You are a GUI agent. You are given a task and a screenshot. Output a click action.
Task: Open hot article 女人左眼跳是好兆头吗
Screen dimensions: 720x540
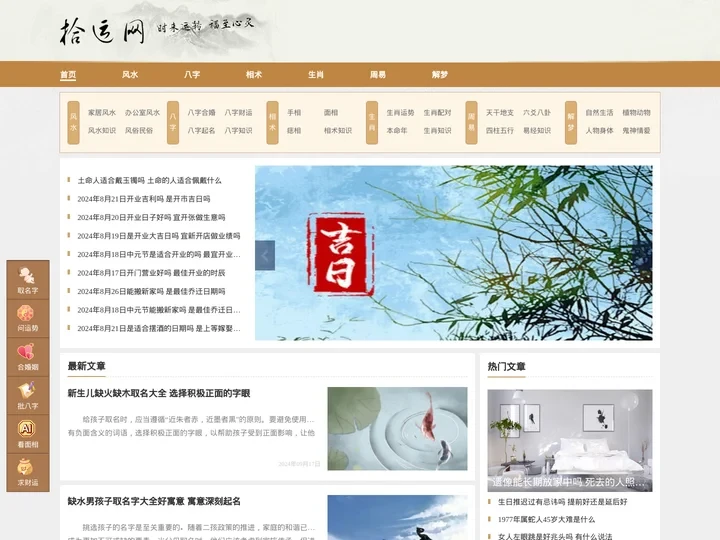(555, 536)
